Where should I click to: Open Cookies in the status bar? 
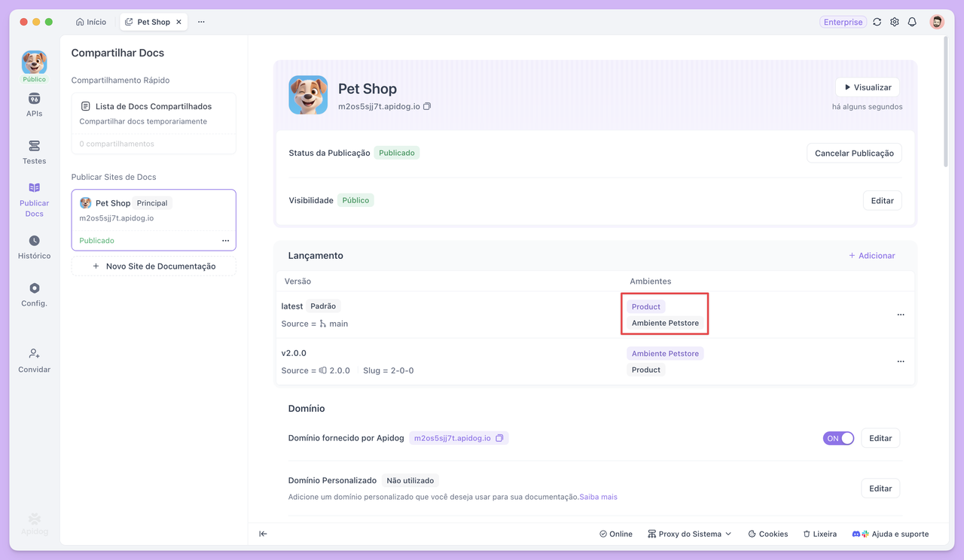pyautogui.click(x=767, y=534)
